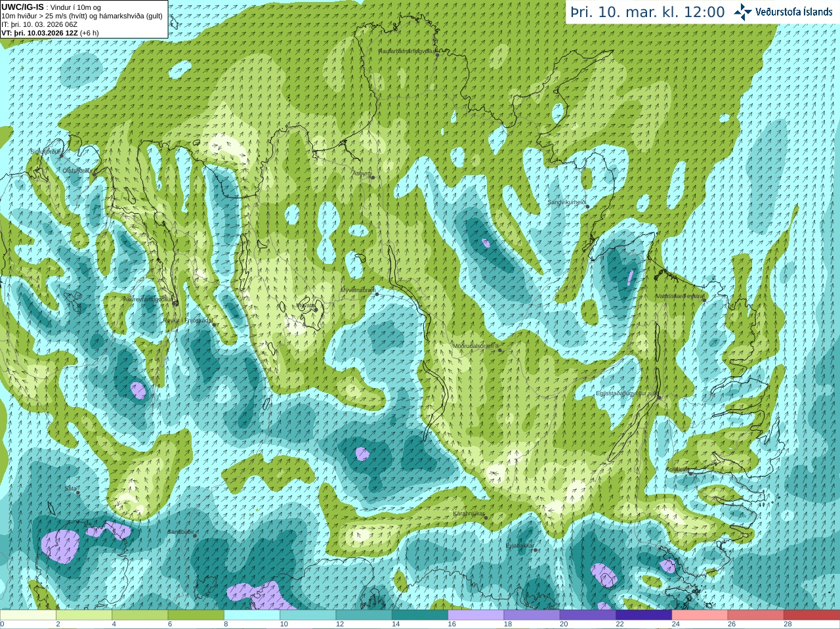Click the Kárahnjúkar station marker
Image resolution: width=840 pixels, height=629 pixels.
(486, 517)
